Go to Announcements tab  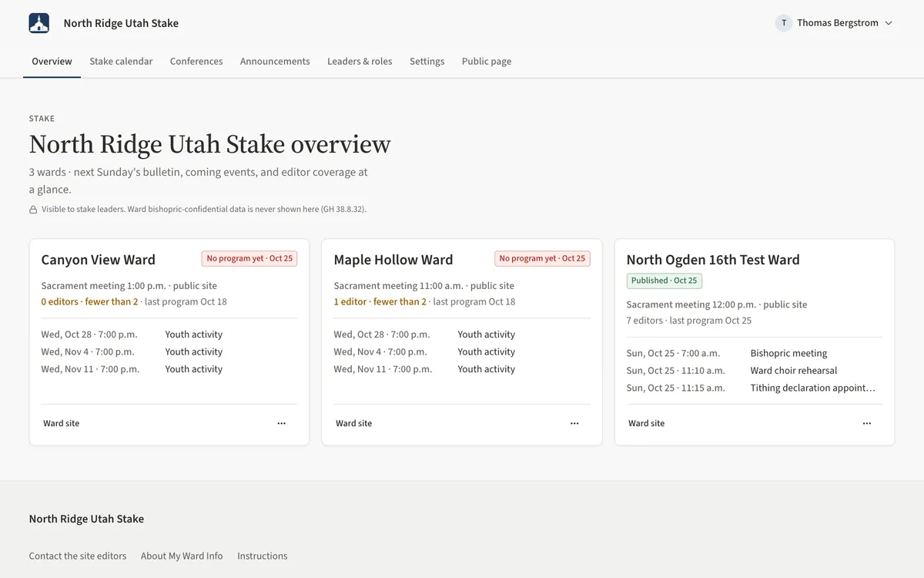click(275, 61)
